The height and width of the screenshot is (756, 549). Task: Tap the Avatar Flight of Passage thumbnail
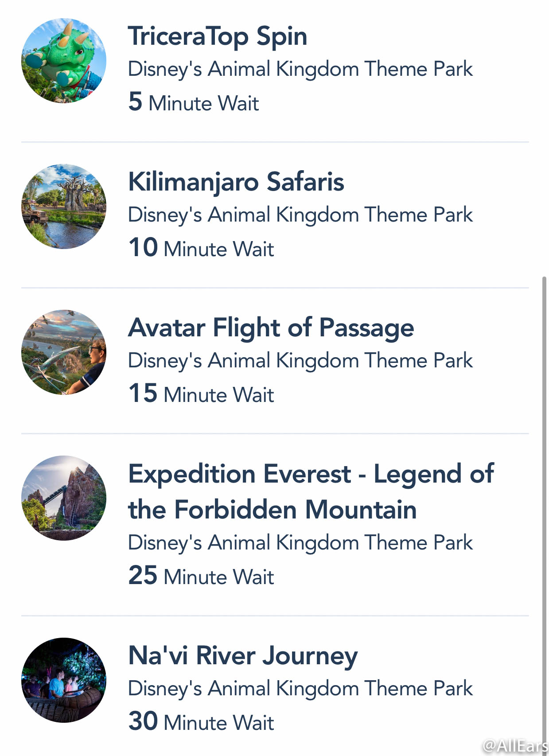pyautogui.click(x=64, y=352)
